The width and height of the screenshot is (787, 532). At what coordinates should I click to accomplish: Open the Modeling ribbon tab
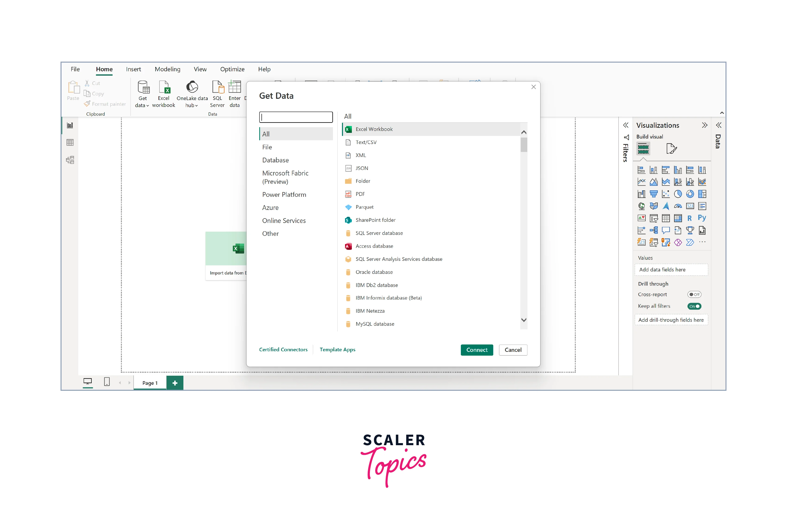coord(167,69)
